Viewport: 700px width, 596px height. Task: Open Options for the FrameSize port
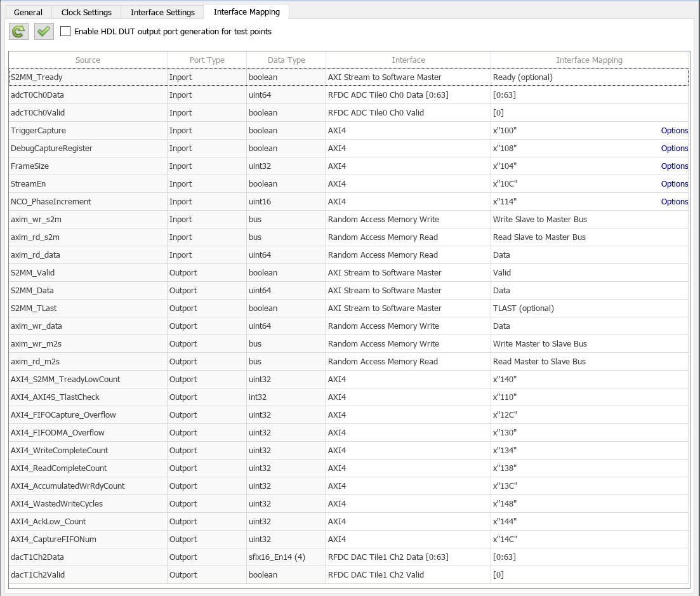(x=674, y=166)
